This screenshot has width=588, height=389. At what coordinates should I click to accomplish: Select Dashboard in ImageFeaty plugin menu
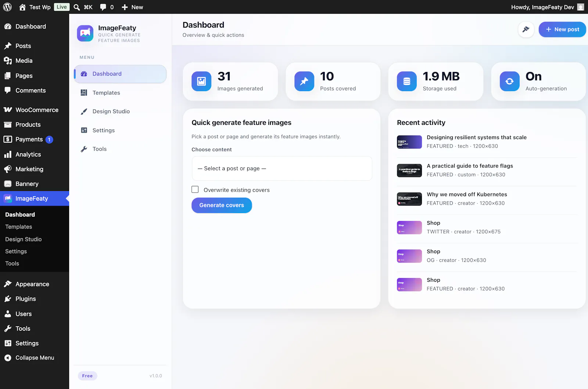click(x=120, y=74)
